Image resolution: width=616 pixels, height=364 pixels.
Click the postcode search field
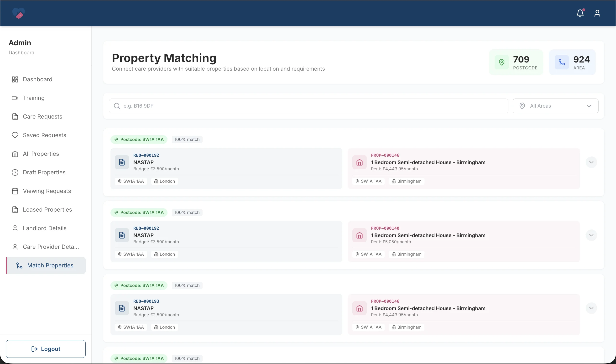(x=308, y=106)
